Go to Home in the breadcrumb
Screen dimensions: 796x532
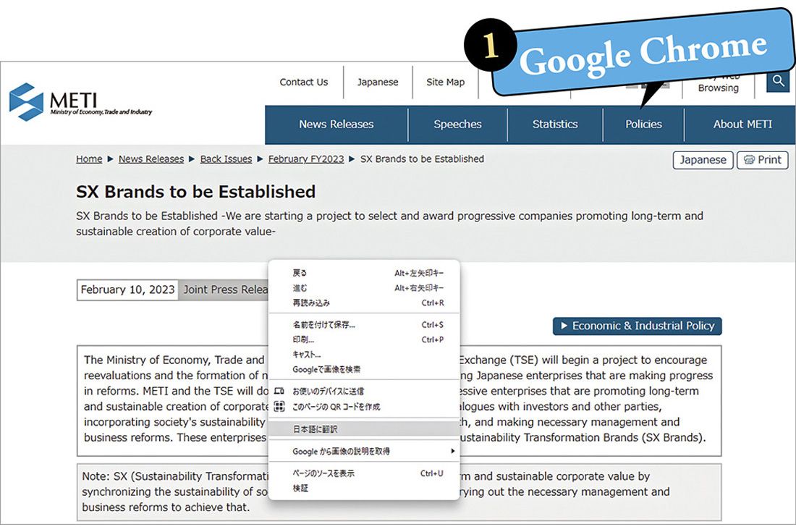pyautogui.click(x=89, y=159)
